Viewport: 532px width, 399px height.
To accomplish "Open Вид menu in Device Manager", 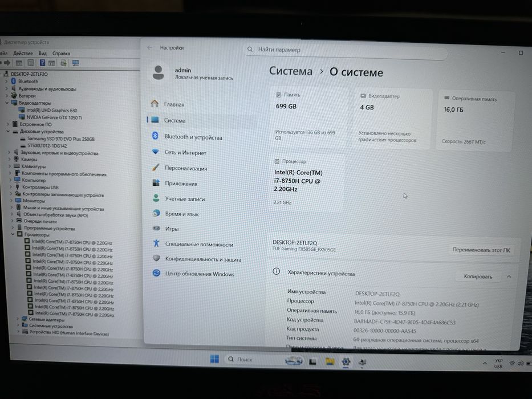I will click(x=42, y=53).
